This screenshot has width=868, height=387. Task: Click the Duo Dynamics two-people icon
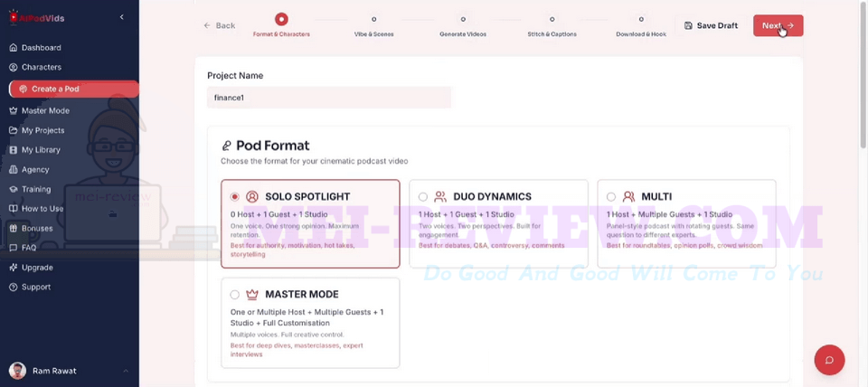(x=440, y=196)
